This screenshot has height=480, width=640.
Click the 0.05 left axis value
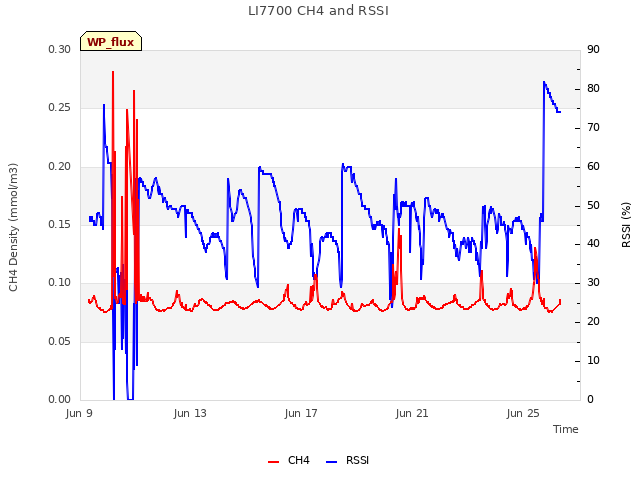(60, 342)
